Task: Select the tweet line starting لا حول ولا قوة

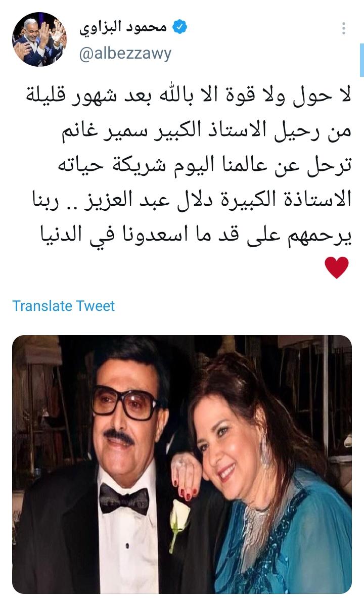Action: [x=188, y=96]
